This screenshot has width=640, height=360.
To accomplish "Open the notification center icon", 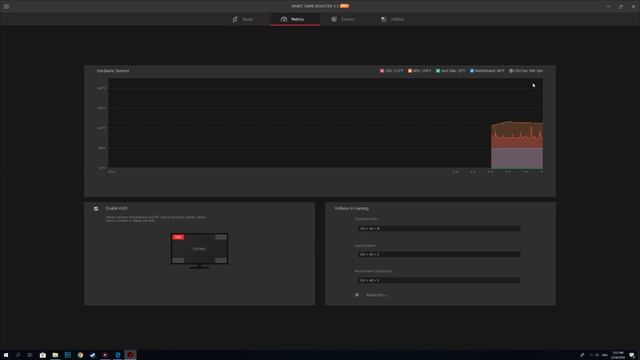I will 632,355.
